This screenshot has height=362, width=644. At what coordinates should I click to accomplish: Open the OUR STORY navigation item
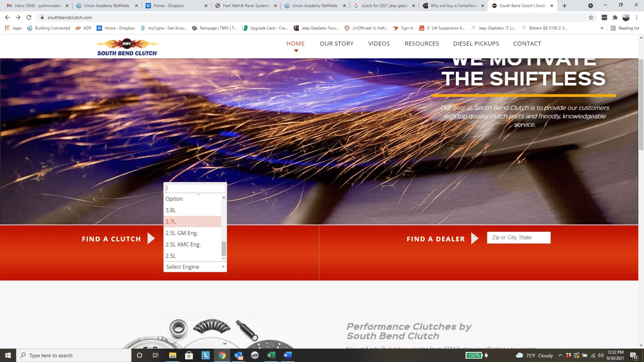pos(337,43)
